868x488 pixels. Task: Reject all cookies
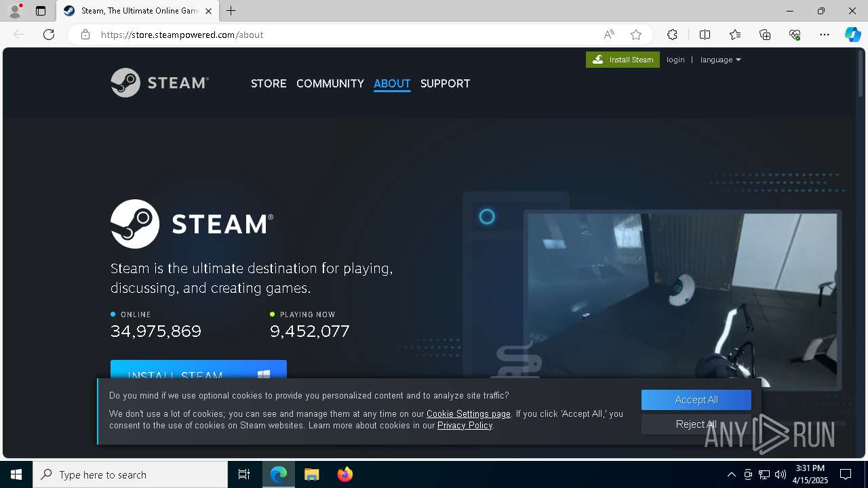(696, 424)
